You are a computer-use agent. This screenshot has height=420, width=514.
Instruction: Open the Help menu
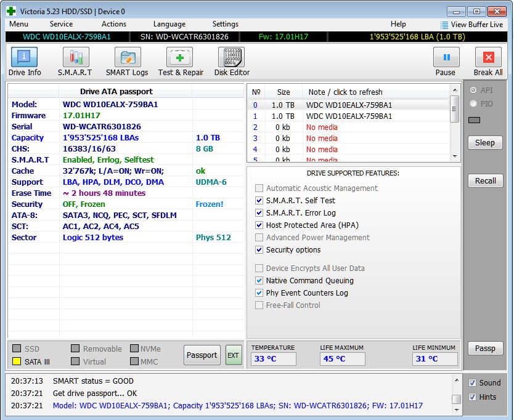398,24
